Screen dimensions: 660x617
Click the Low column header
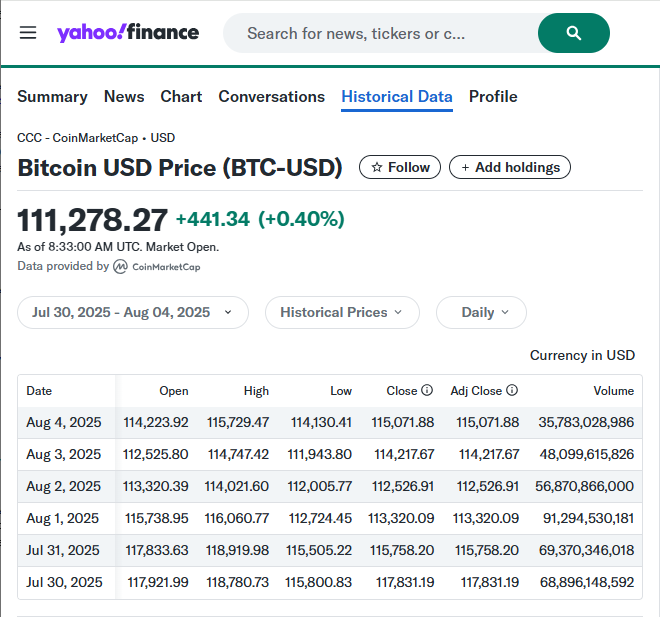[341, 391]
